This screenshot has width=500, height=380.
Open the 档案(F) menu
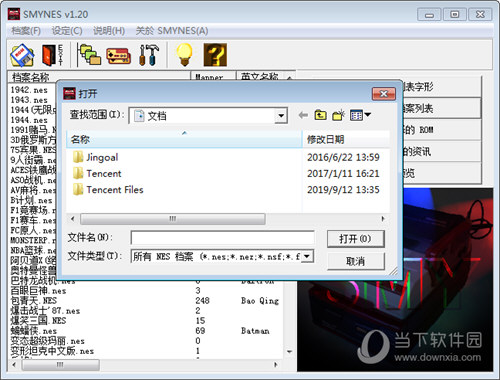point(26,31)
